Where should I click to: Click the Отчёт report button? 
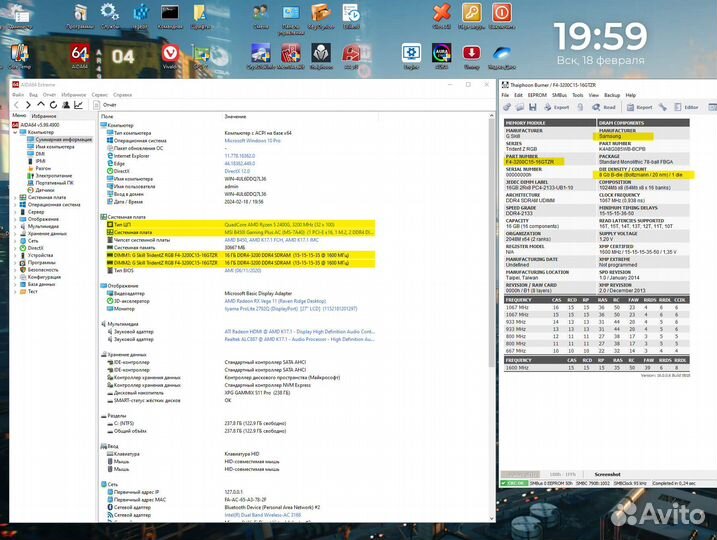point(105,105)
